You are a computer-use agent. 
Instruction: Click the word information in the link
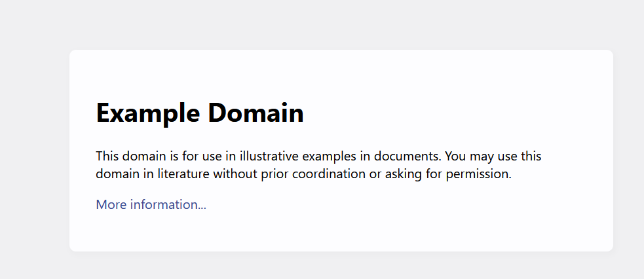pyautogui.click(x=168, y=205)
